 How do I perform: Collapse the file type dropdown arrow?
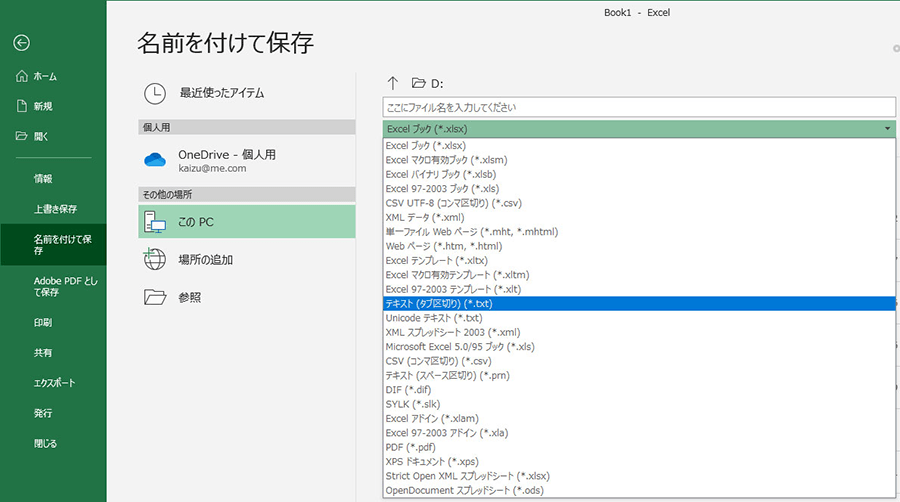click(887, 129)
